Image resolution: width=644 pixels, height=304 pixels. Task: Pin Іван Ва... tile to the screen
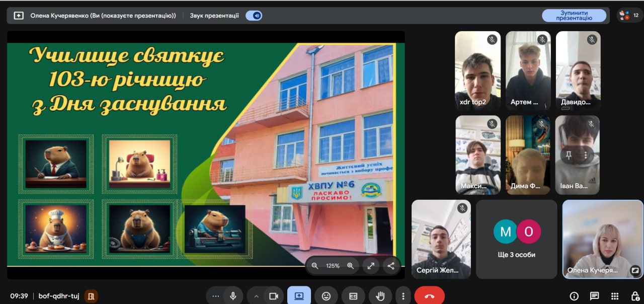click(569, 156)
